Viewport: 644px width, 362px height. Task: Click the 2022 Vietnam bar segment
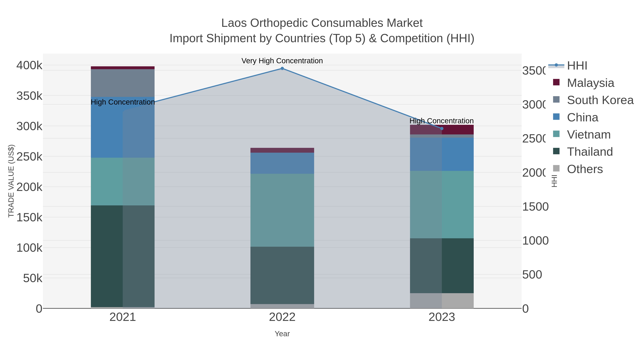click(x=282, y=210)
